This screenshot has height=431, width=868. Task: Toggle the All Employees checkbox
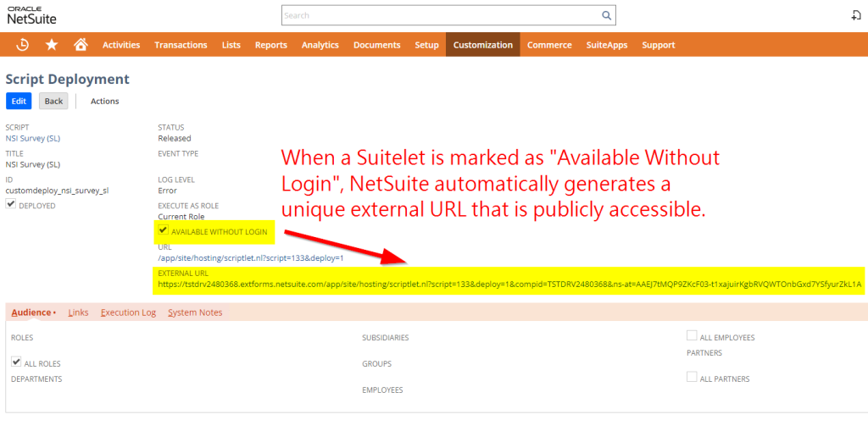point(692,336)
